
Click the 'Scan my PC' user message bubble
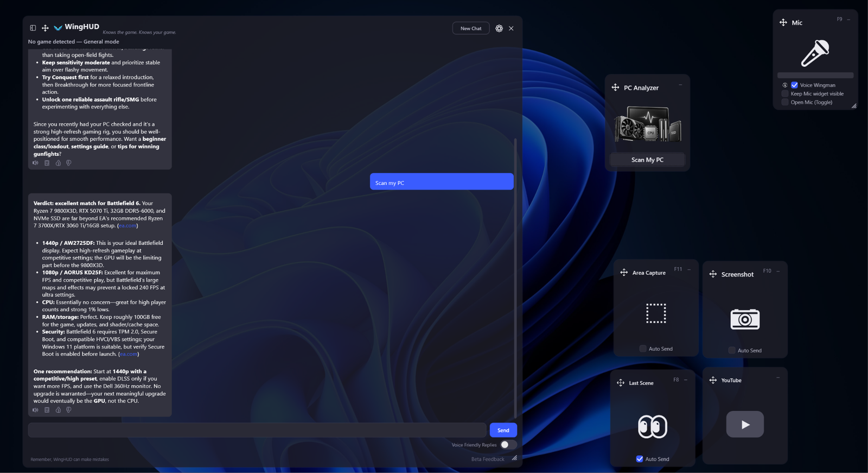tap(442, 182)
